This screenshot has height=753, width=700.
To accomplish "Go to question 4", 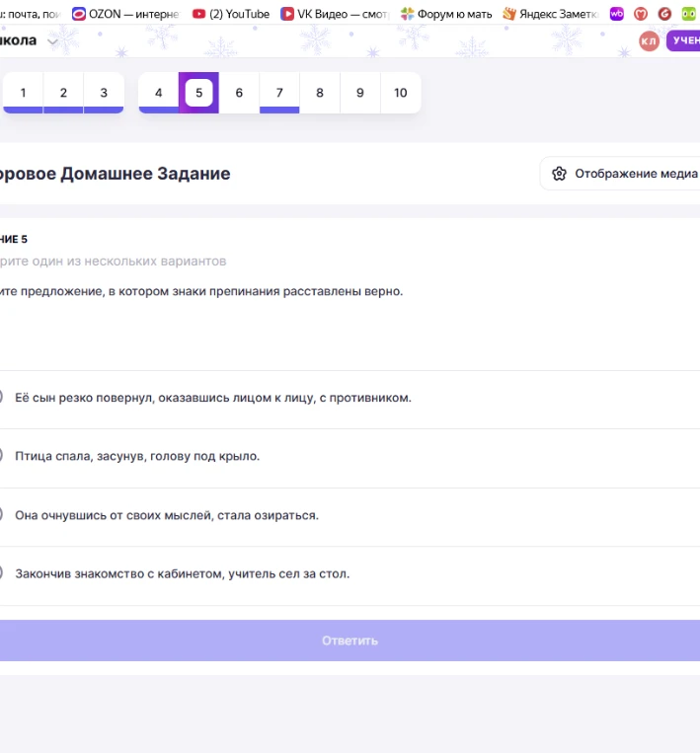I will click(159, 93).
